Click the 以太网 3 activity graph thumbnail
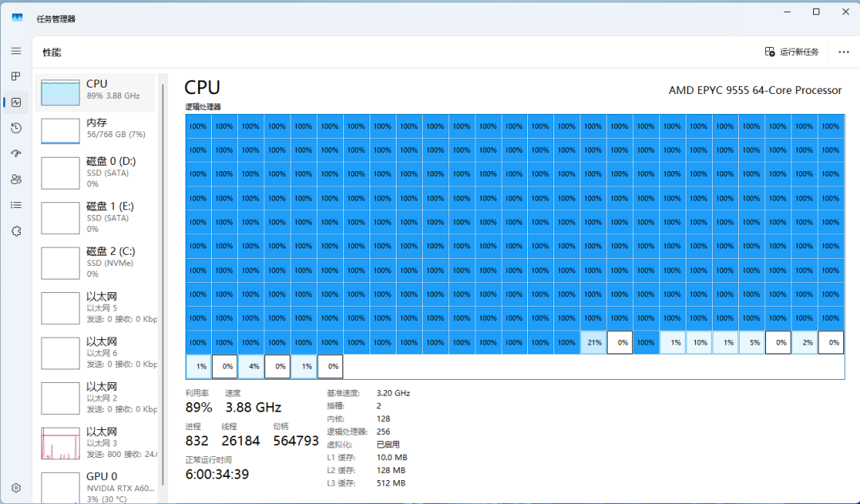The width and height of the screenshot is (860, 504). click(61, 443)
